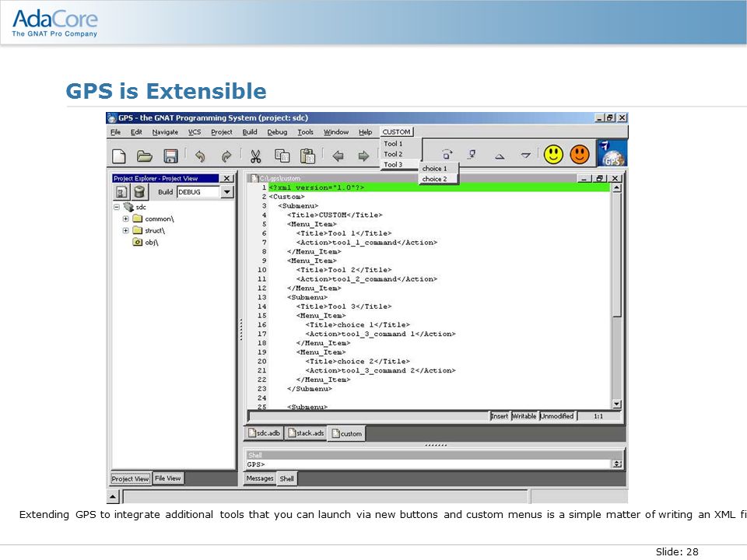Screen dimensions: 747x560
Task: Open the VCS menu
Action: click(195, 132)
